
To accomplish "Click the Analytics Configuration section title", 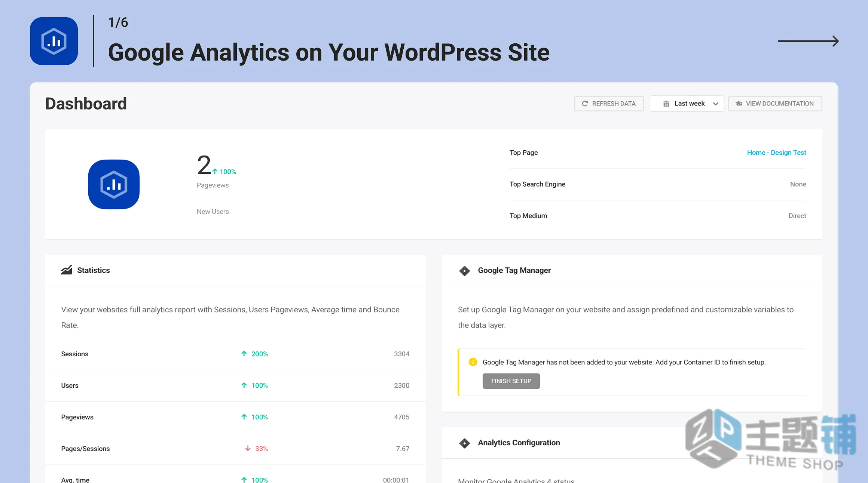I will pyautogui.click(x=519, y=443).
